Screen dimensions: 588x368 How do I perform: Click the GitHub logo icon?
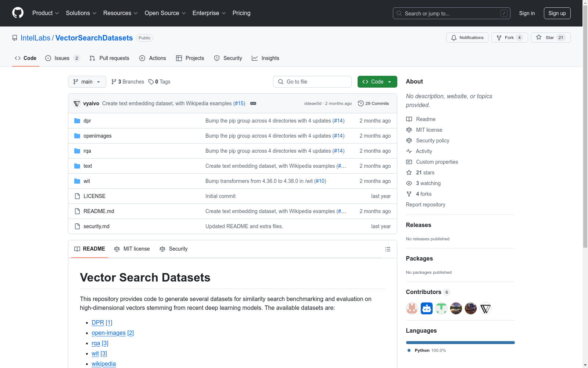click(18, 13)
